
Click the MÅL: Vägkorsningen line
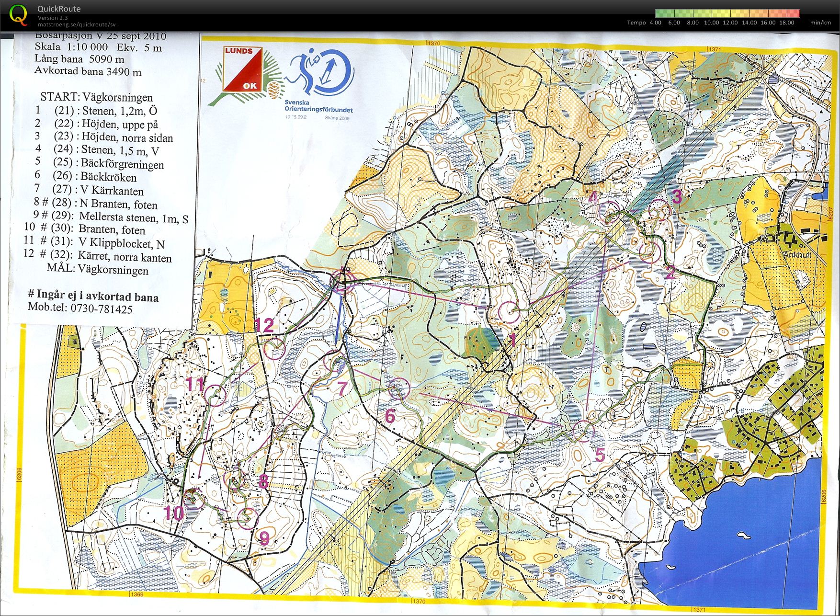(98, 269)
